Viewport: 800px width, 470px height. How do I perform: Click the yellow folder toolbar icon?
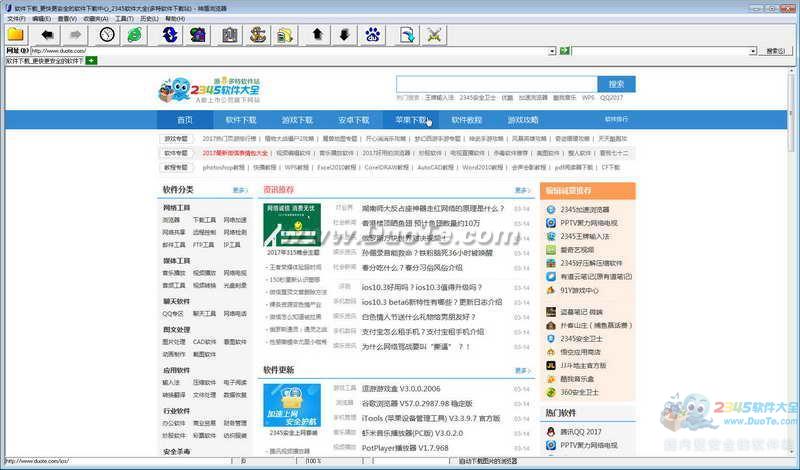16,35
